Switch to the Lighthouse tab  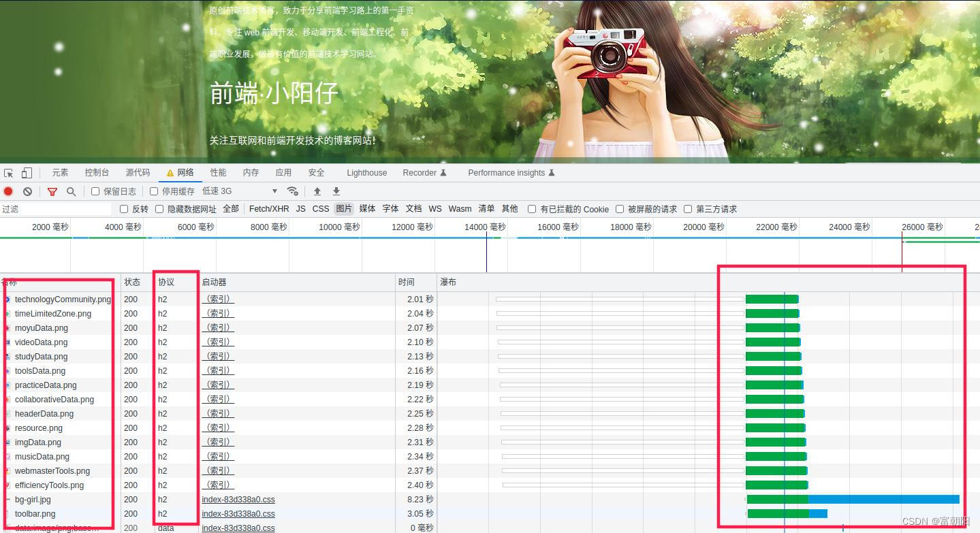[x=366, y=172]
